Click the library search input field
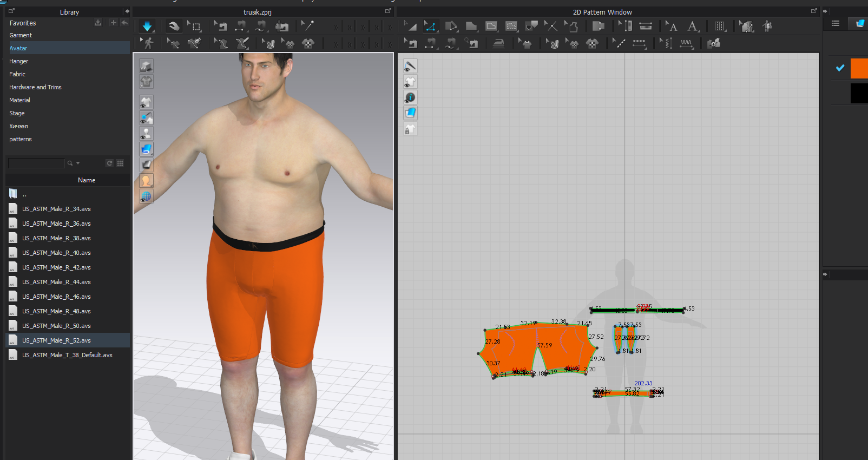The image size is (868, 460). (x=36, y=163)
